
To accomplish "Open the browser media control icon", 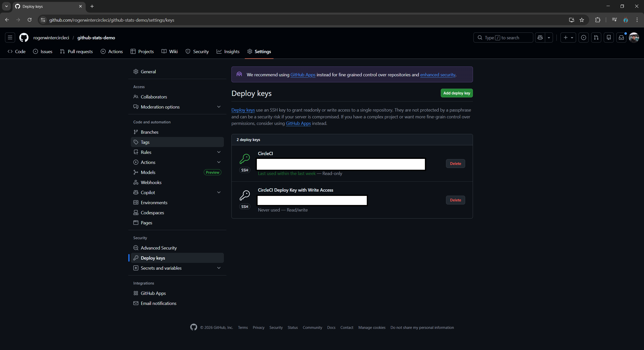I will [x=614, y=20].
